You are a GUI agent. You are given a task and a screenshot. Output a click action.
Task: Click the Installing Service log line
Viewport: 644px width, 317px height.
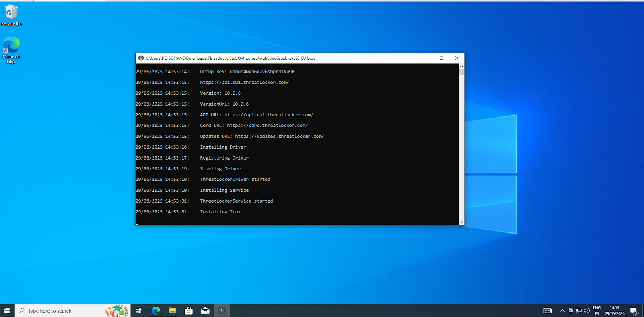click(192, 190)
